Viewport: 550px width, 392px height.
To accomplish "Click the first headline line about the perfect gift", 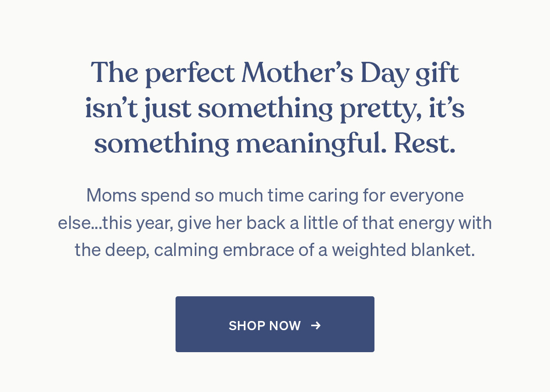I will [x=275, y=72].
